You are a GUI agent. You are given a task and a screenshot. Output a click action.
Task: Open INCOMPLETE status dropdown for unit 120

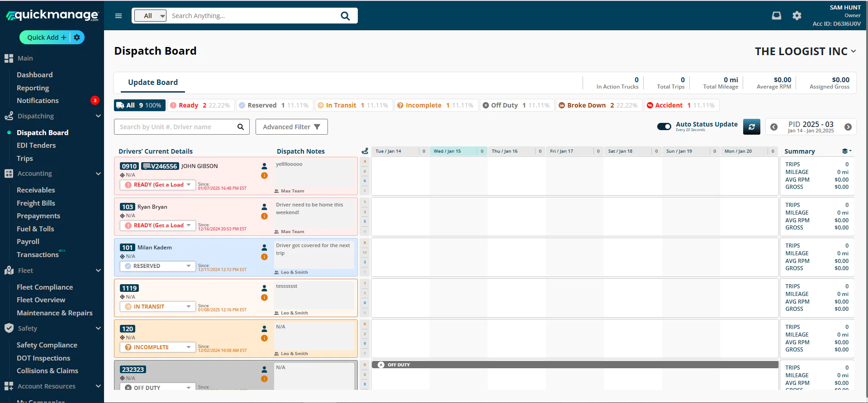tap(158, 347)
